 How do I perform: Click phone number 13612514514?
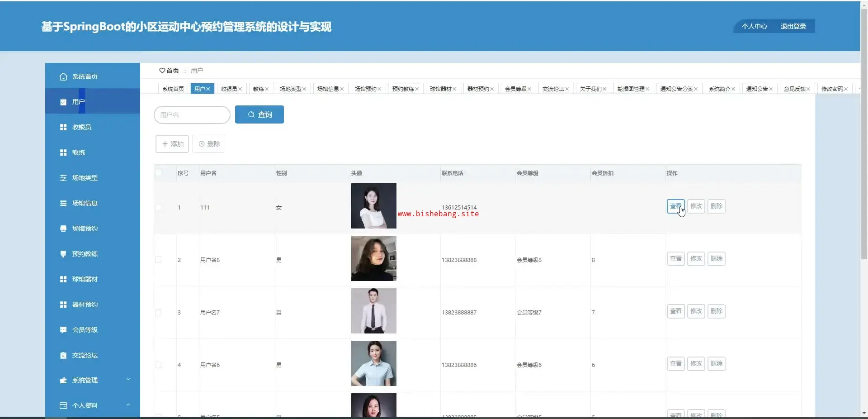click(x=459, y=207)
